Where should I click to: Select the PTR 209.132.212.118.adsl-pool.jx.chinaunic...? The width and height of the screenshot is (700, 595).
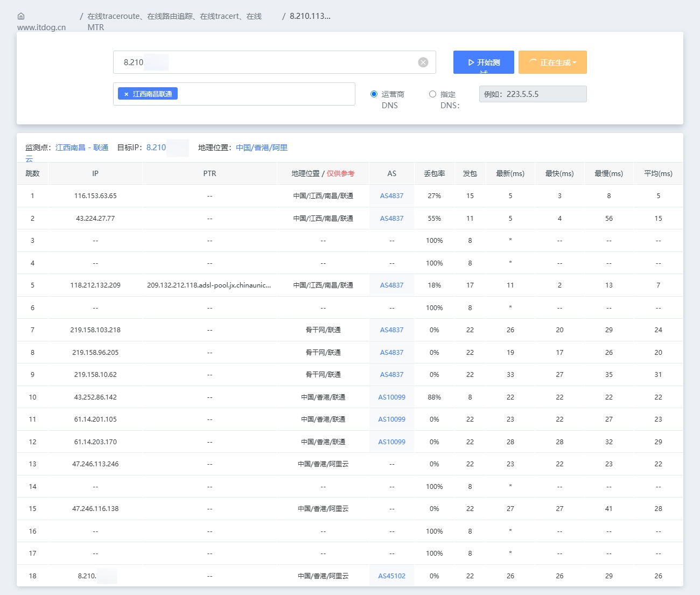tap(209, 285)
